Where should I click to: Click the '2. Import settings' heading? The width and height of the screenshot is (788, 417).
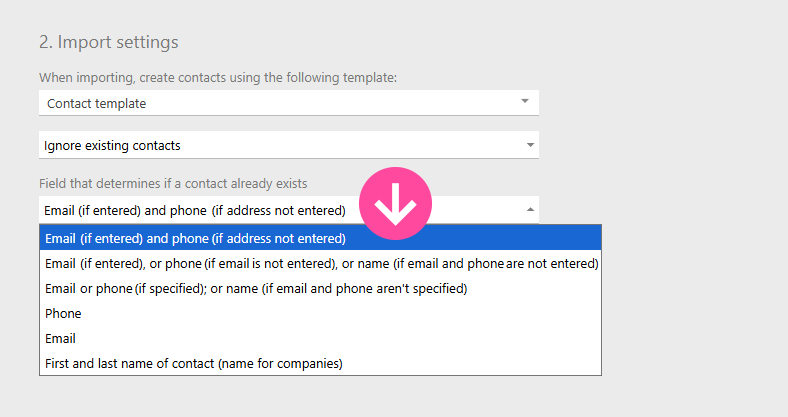108,42
